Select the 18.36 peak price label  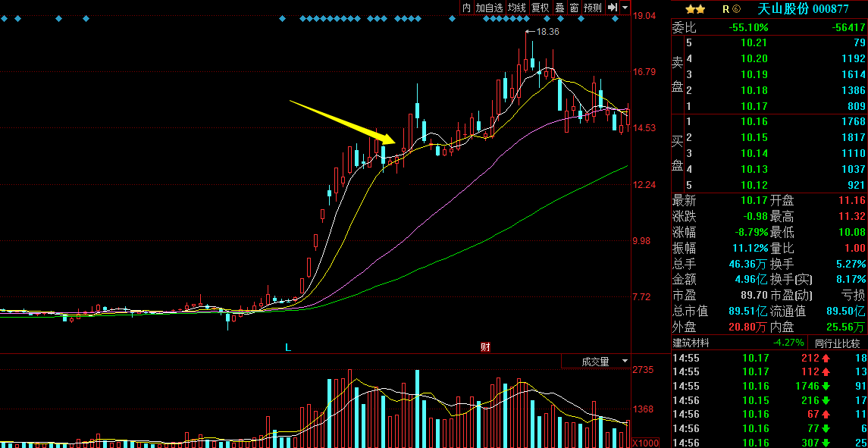[x=547, y=32]
